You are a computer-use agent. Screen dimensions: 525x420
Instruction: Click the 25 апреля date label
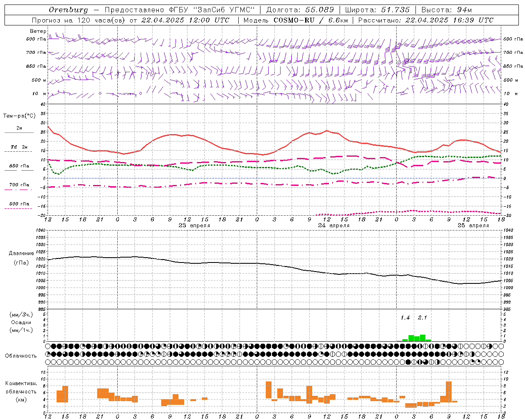click(x=473, y=226)
